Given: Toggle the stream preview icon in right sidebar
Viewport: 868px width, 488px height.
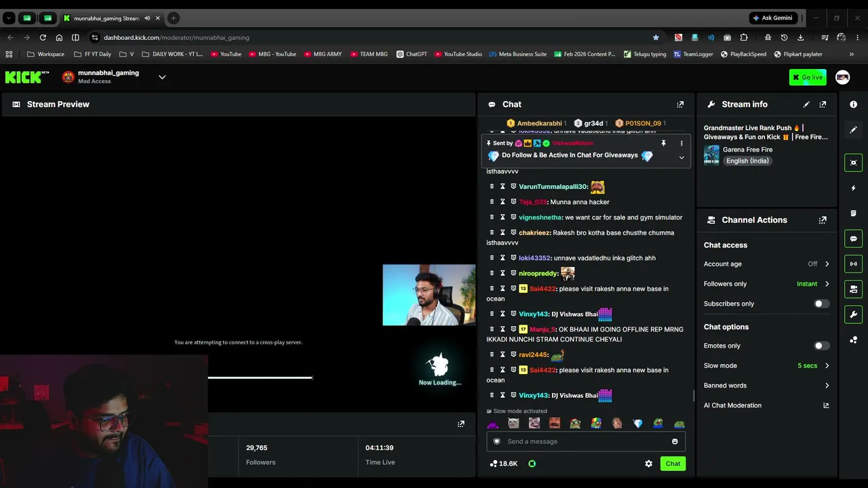Looking at the screenshot, I should click(853, 163).
